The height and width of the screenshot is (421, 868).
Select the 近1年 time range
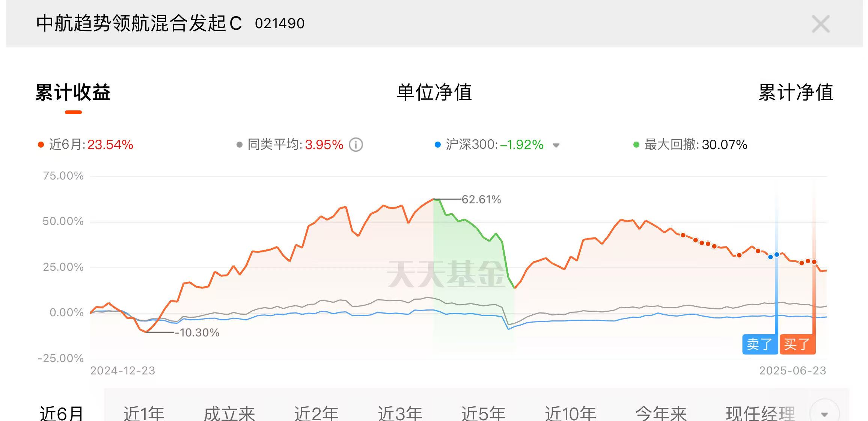[x=144, y=413]
